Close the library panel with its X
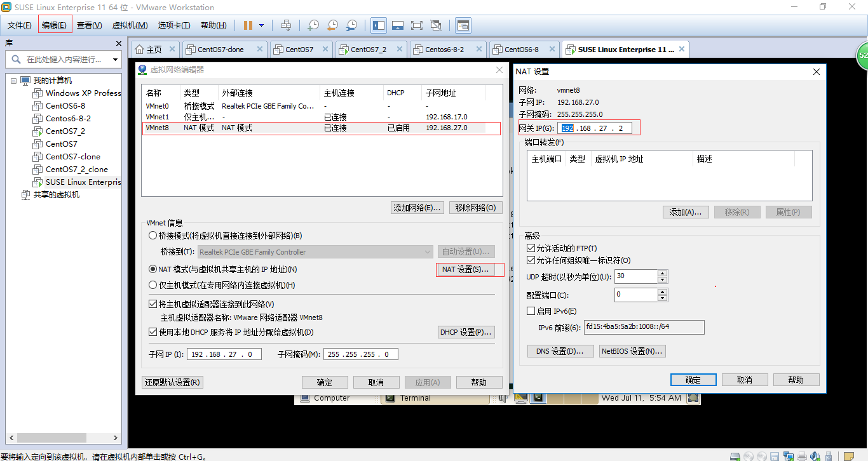 point(119,43)
